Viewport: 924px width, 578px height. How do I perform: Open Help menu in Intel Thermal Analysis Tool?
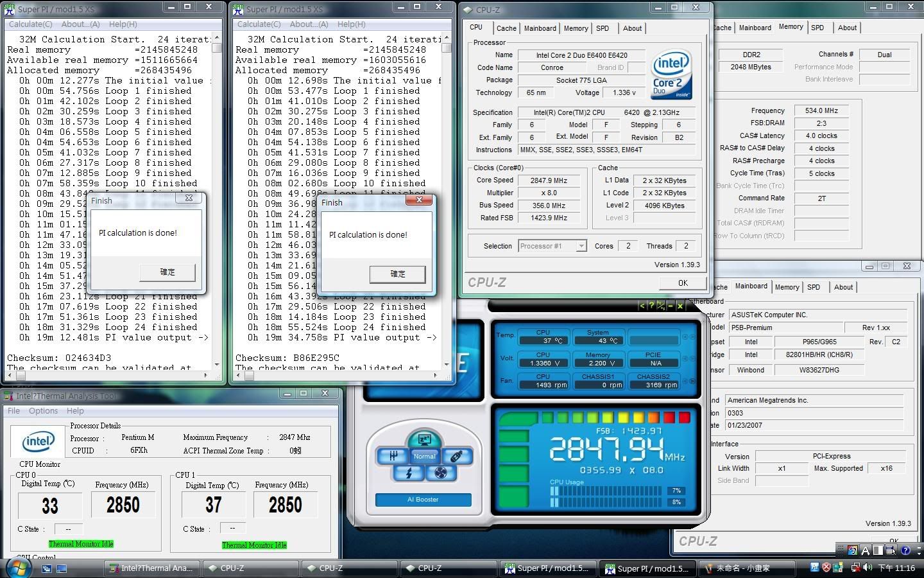point(75,411)
